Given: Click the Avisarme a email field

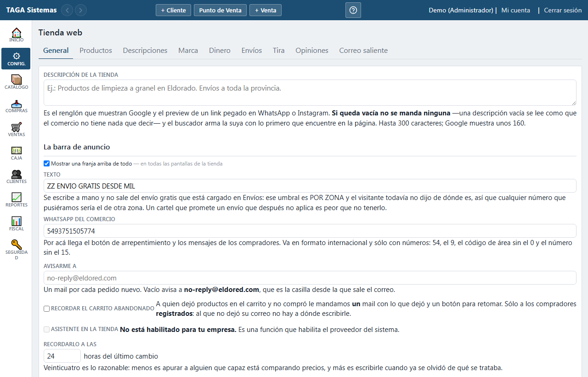Looking at the screenshot, I should pos(310,278).
